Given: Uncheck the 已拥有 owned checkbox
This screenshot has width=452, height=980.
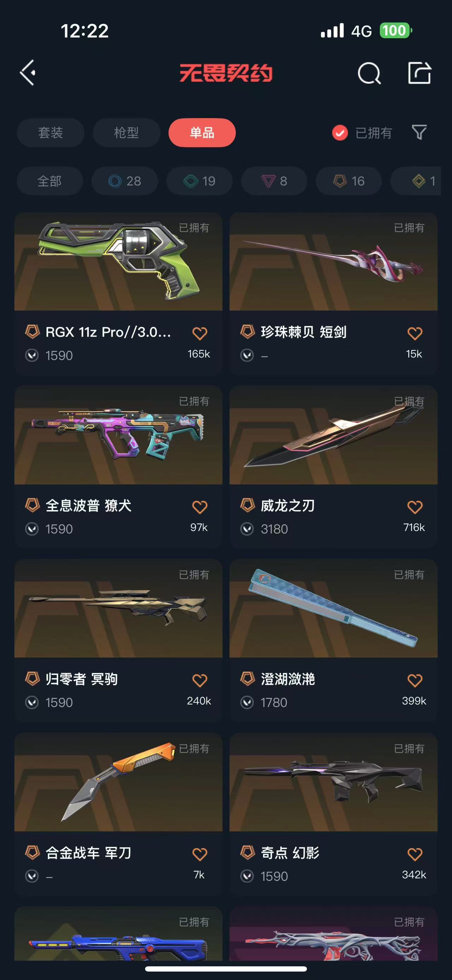Looking at the screenshot, I should (x=340, y=133).
